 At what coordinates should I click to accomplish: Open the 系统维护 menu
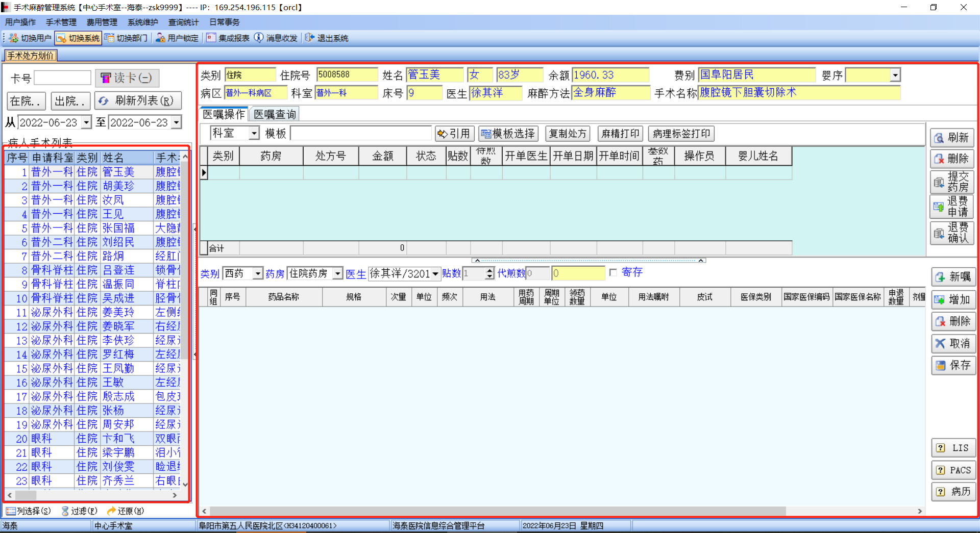(143, 22)
